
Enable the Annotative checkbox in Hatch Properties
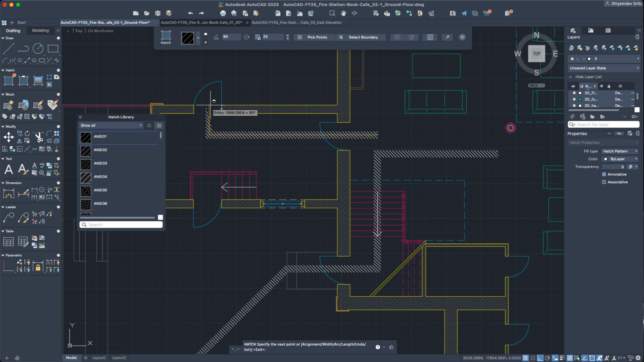click(604, 174)
